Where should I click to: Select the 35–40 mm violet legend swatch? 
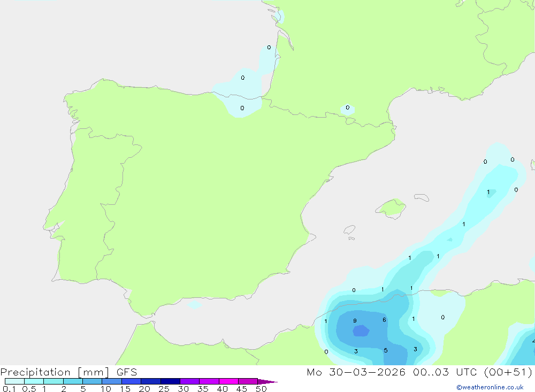tap(209, 381)
